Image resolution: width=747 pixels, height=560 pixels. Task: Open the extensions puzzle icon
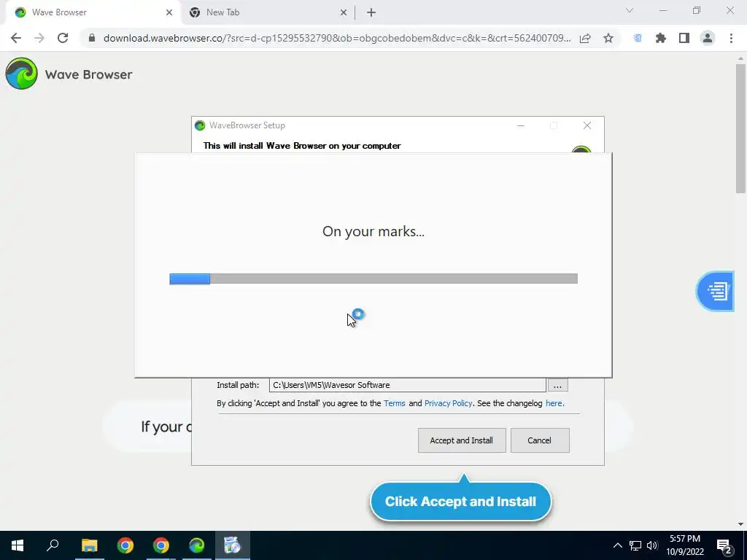click(x=661, y=38)
